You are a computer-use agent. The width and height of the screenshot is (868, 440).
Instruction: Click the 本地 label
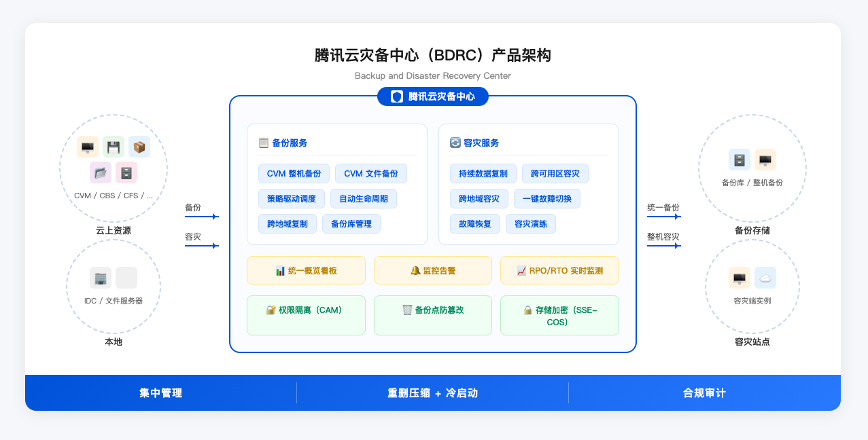pos(114,342)
